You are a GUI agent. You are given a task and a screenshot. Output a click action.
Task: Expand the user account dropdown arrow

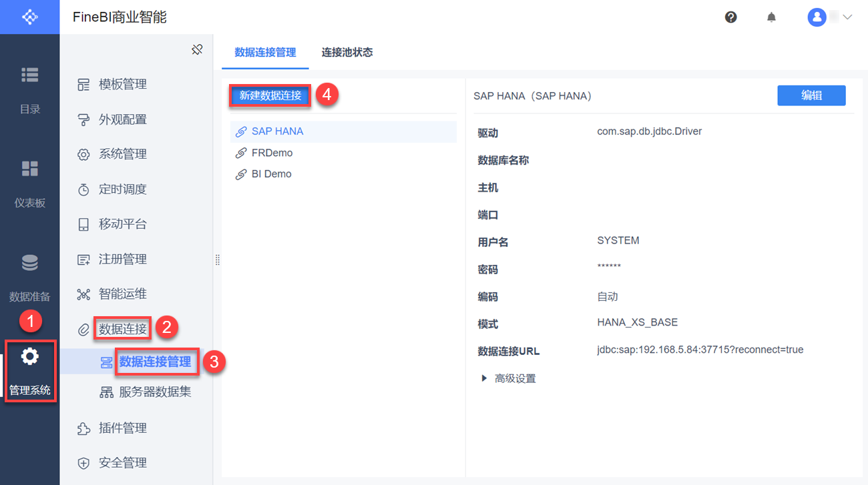coord(848,17)
